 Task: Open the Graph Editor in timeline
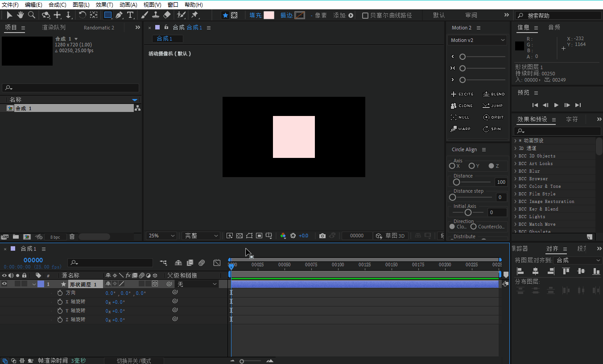pos(217,263)
